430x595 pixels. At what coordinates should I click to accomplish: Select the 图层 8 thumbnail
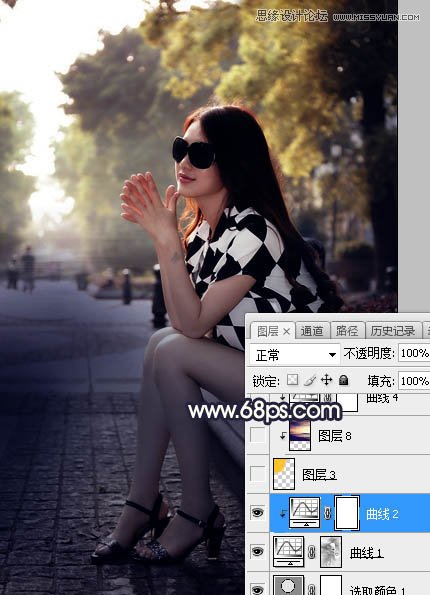pos(300,435)
